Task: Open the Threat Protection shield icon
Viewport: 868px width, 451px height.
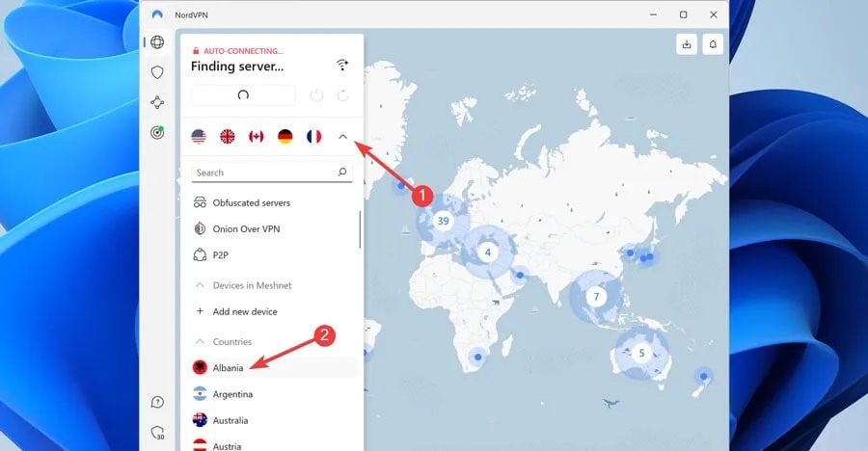Action: pos(157,72)
